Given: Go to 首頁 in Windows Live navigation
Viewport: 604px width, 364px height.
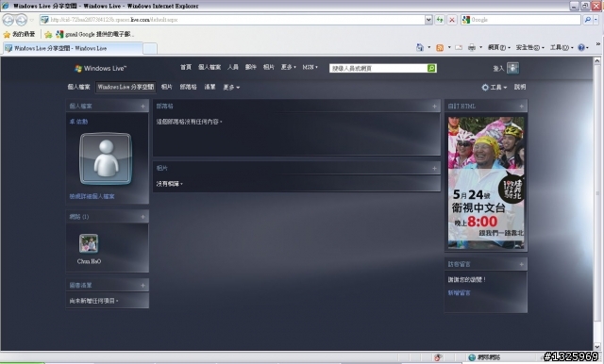Looking at the screenshot, I should coord(186,67).
